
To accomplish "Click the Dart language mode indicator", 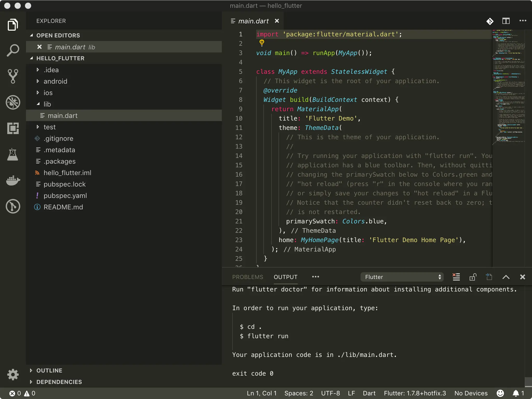I will [369, 393].
